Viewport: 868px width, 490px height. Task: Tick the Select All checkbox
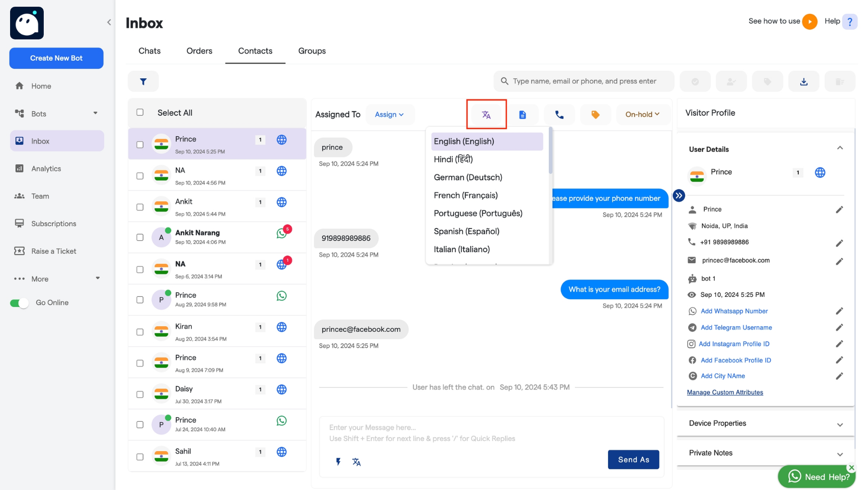(x=140, y=112)
